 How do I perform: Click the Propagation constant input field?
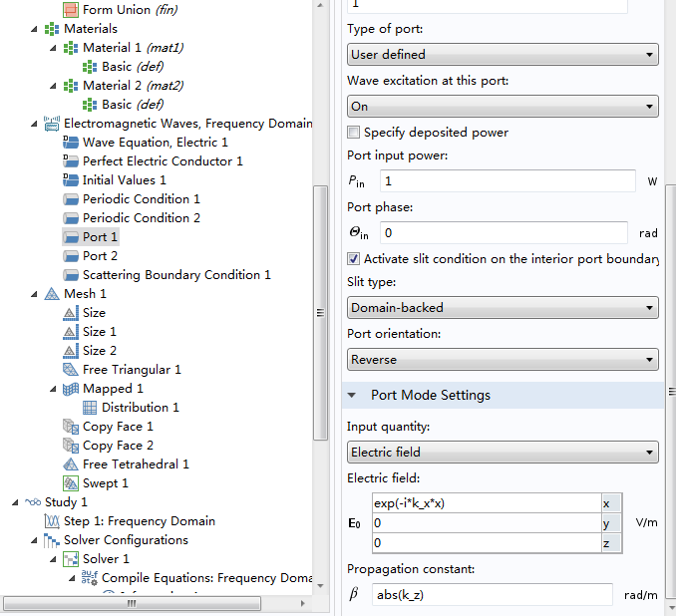[x=493, y=595]
